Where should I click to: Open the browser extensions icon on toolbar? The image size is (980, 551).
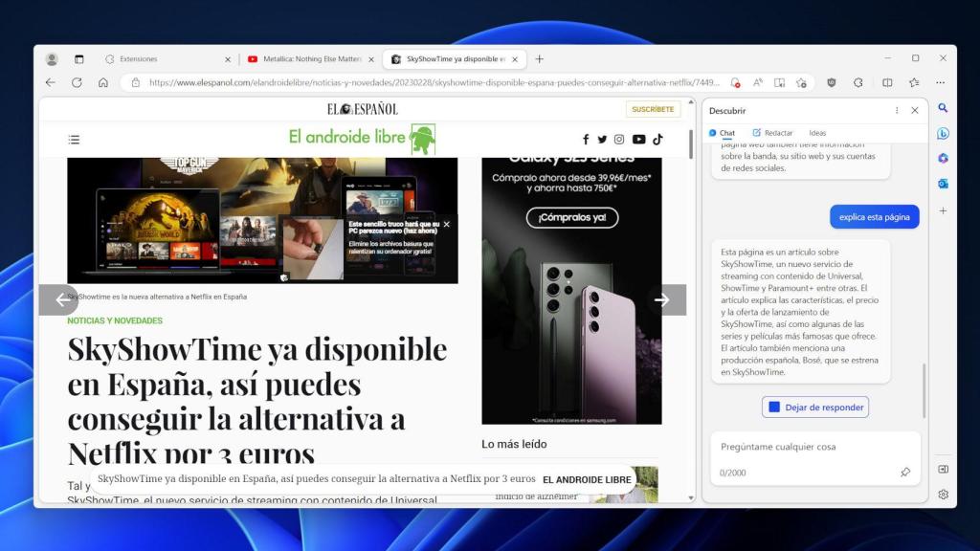pos(857,83)
